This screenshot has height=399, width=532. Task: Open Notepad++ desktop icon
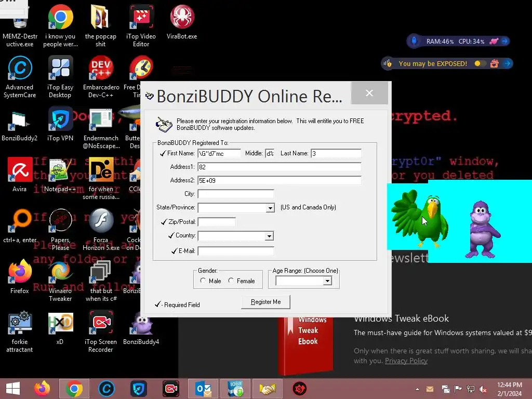point(60,175)
